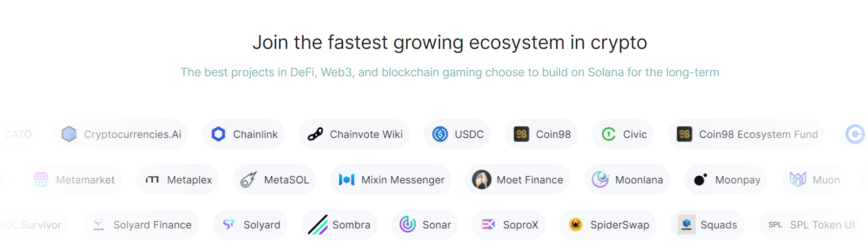
Task: Open the Coin98 project chip
Action: [x=541, y=134]
